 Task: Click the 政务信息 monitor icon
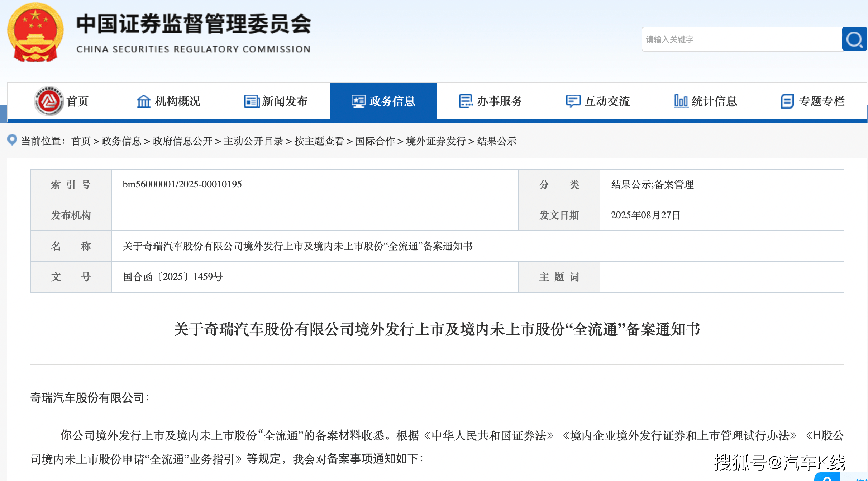click(x=359, y=101)
